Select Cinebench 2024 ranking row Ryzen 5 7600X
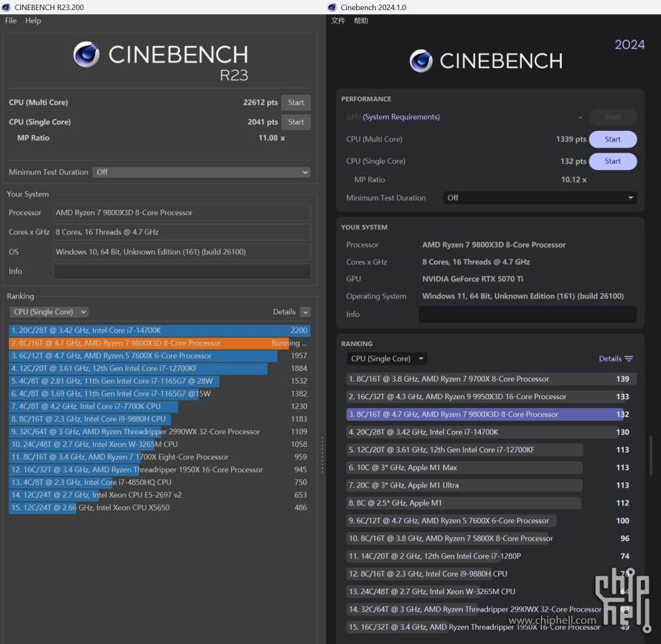Image resolution: width=661 pixels, height=644 pixels. (x=491, y=521)
